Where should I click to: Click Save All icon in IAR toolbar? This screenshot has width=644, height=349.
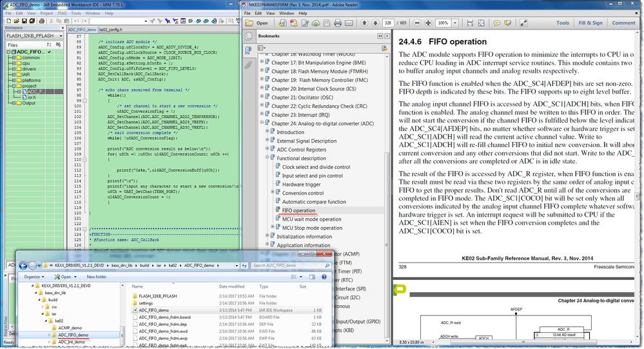[x=32, y=21]
